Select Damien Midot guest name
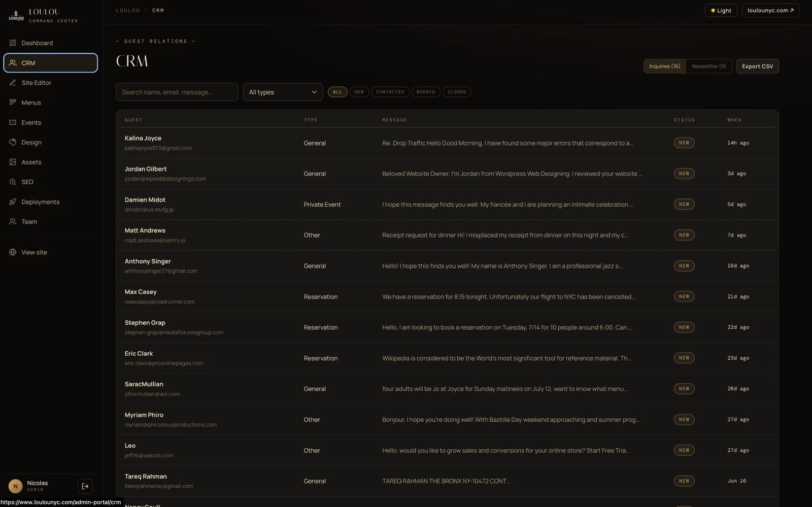Image resolution: width=812 pixels, height=507 pixels. pyautogui.click(x=145, y=199)
